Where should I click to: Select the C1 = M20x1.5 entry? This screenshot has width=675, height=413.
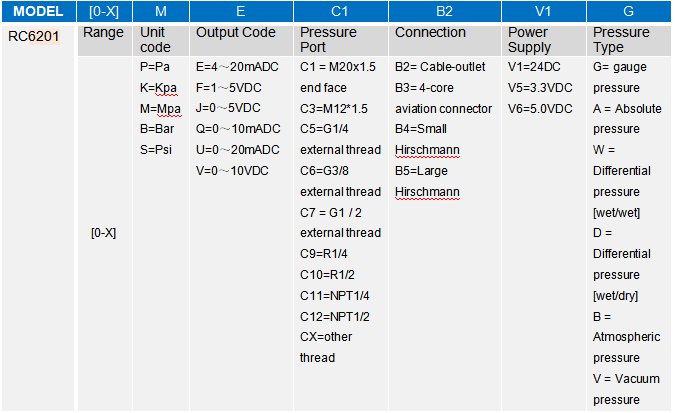coord(338,67)
